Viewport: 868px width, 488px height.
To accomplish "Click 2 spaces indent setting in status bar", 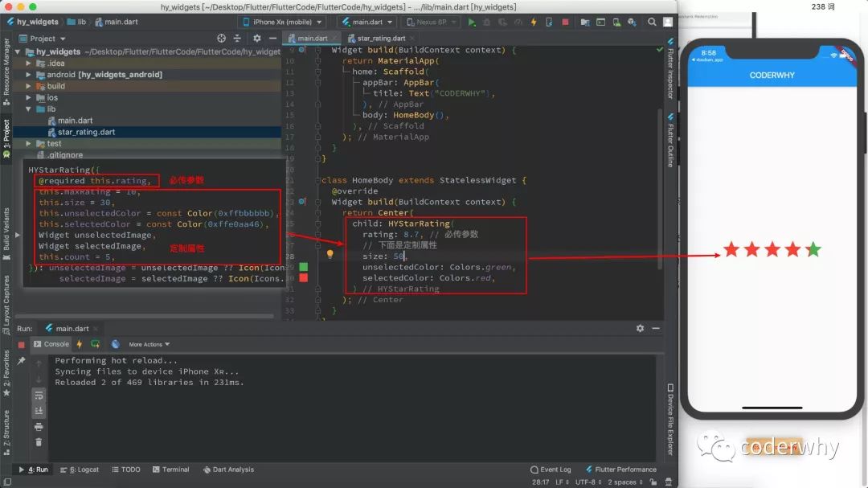I will tap(625, 482).
